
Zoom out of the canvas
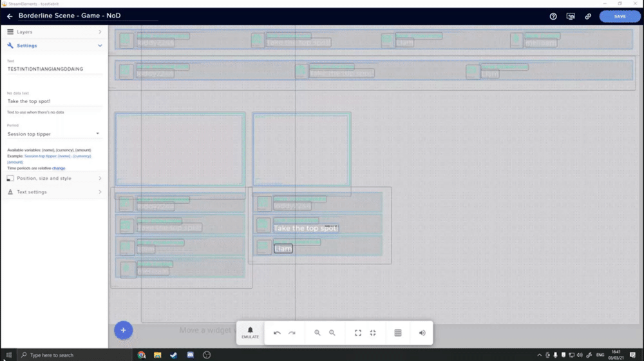[x=332, y=333]
